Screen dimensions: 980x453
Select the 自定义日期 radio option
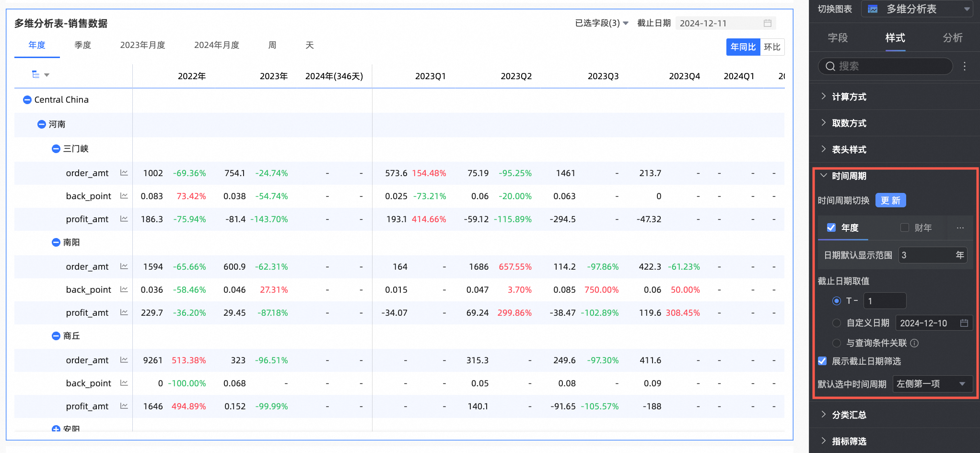coord(837,323)
